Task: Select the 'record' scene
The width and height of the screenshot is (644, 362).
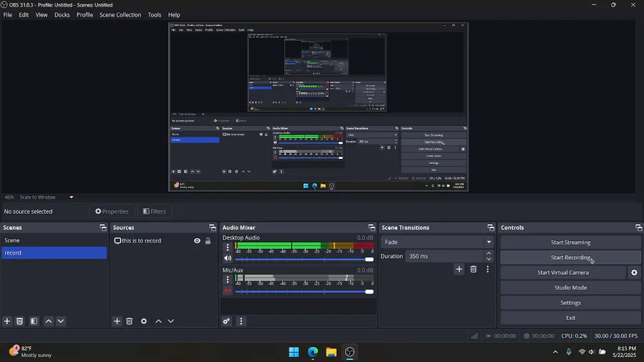Action: 54,253
